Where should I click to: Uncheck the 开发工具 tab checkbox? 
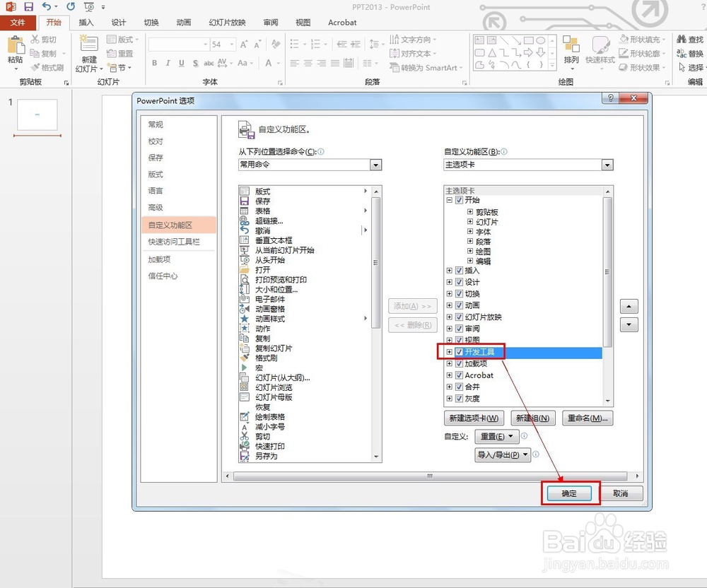(x=458, y=351)
